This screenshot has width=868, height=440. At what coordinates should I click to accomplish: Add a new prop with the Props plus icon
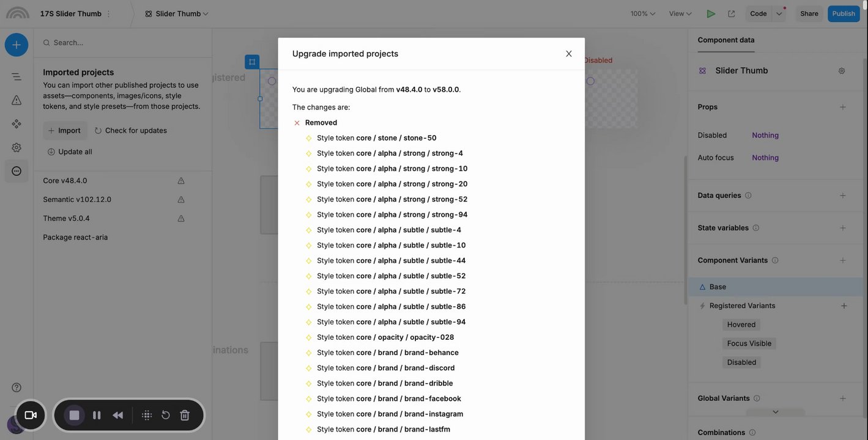point(843,107)
